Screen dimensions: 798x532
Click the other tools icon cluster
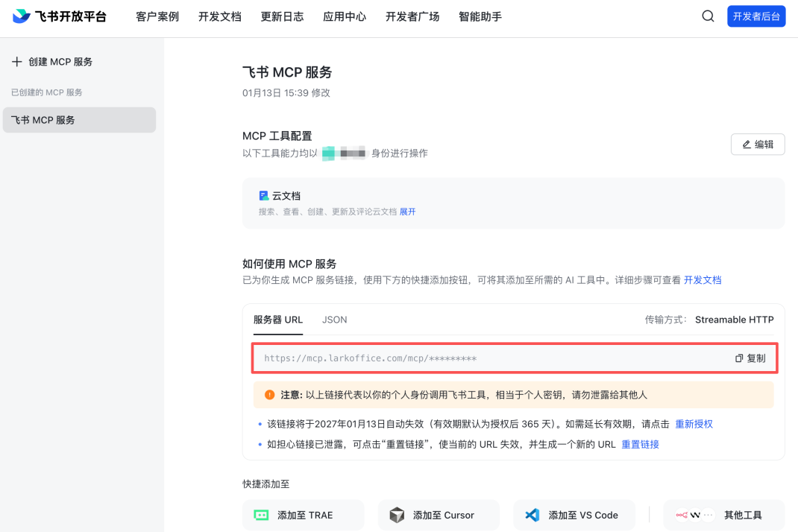coord(695,515)
